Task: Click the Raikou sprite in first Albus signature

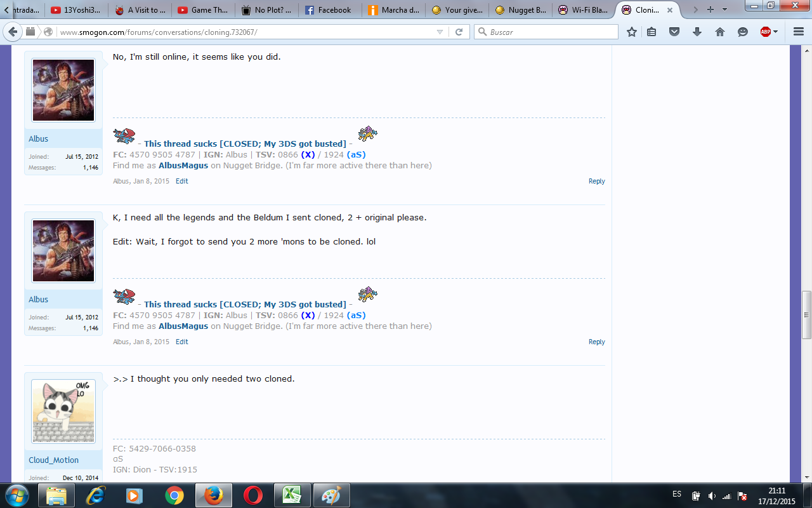Action: pyautogui.click(x=367, y=133)
